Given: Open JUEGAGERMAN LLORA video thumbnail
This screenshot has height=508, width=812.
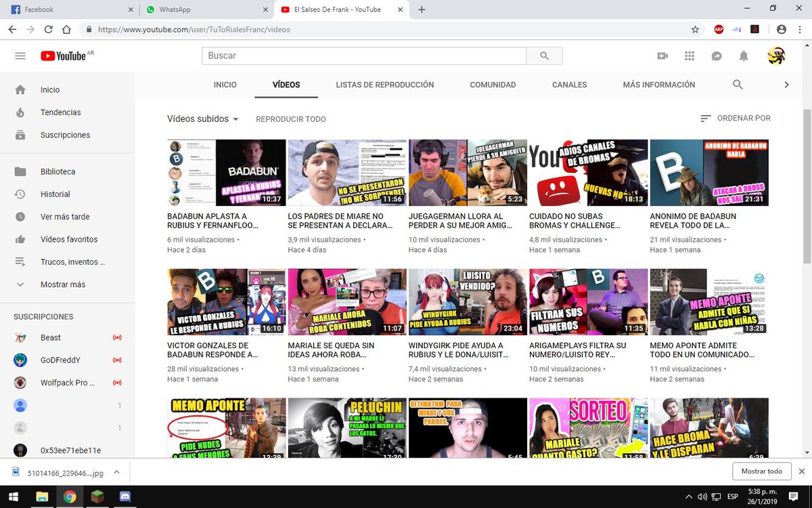Looking at the screenshot, I should 468,173.
